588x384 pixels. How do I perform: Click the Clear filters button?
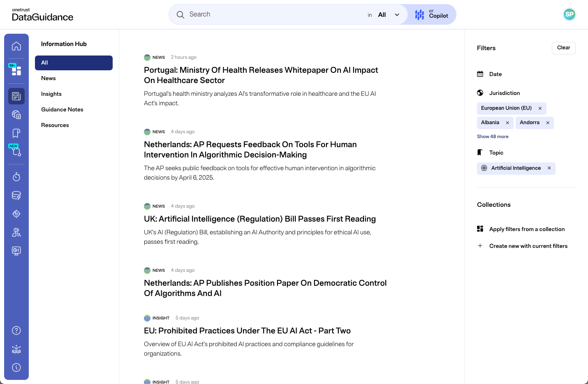pyautogui.click(x=563, y=48)
